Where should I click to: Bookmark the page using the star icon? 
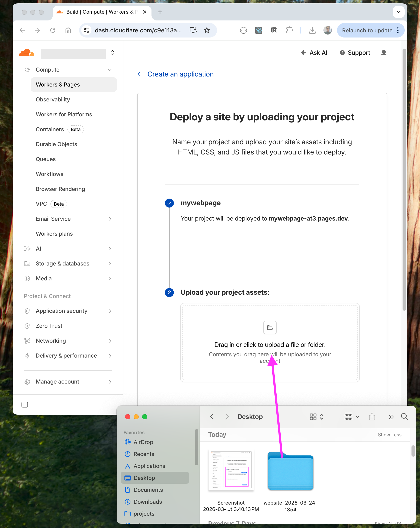click(207, 30)
